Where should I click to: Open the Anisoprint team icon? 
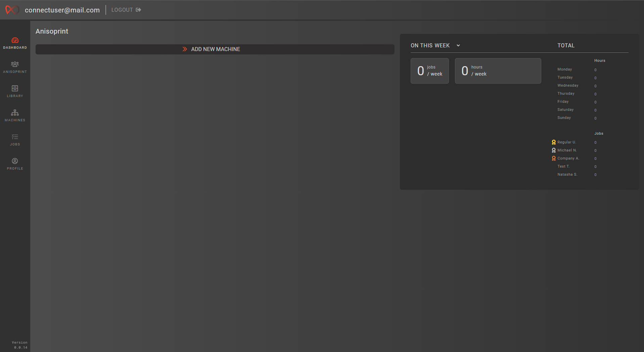click(x=15, y=64)
